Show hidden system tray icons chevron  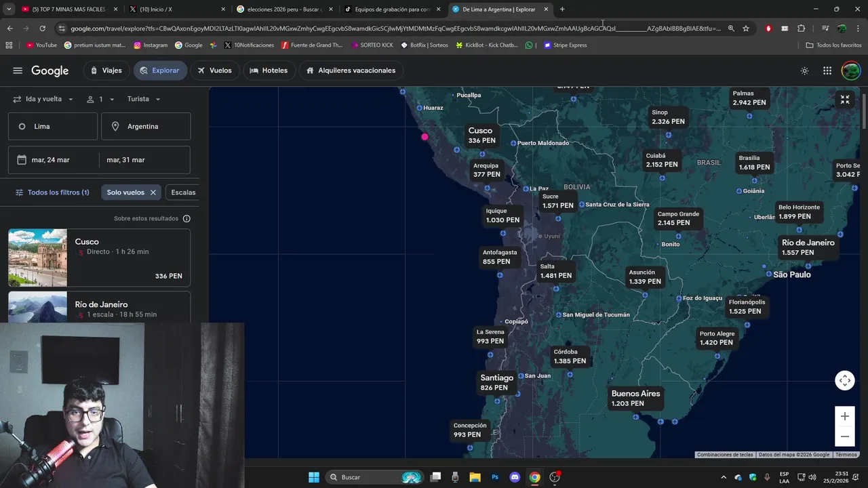[x=723, y=477]
